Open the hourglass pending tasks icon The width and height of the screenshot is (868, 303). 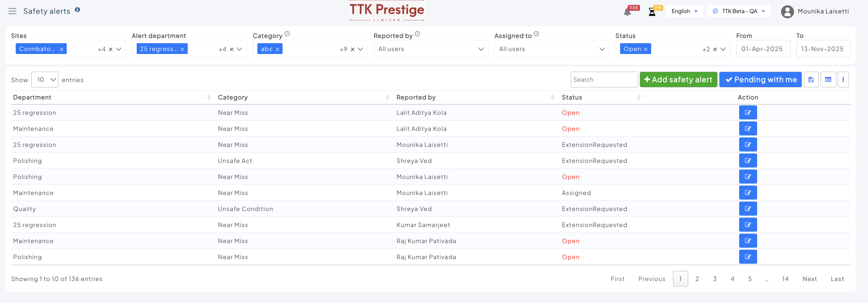tap(652, 12)
